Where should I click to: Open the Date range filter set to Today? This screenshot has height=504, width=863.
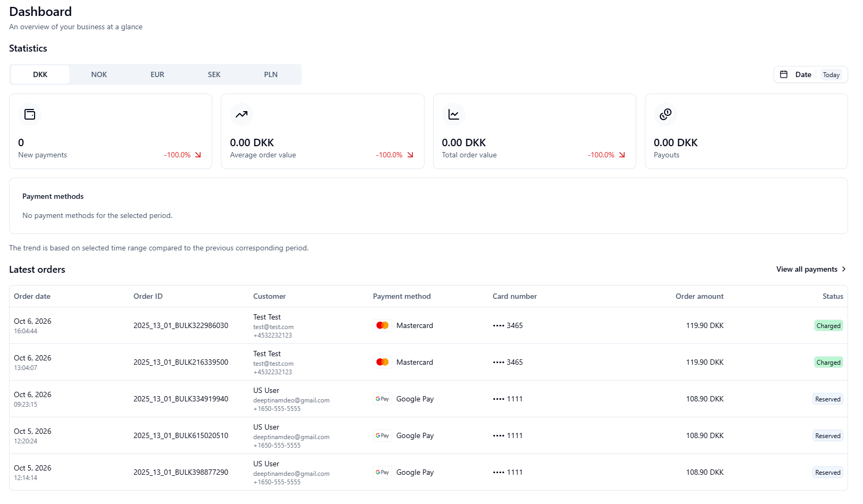point(810,74)
